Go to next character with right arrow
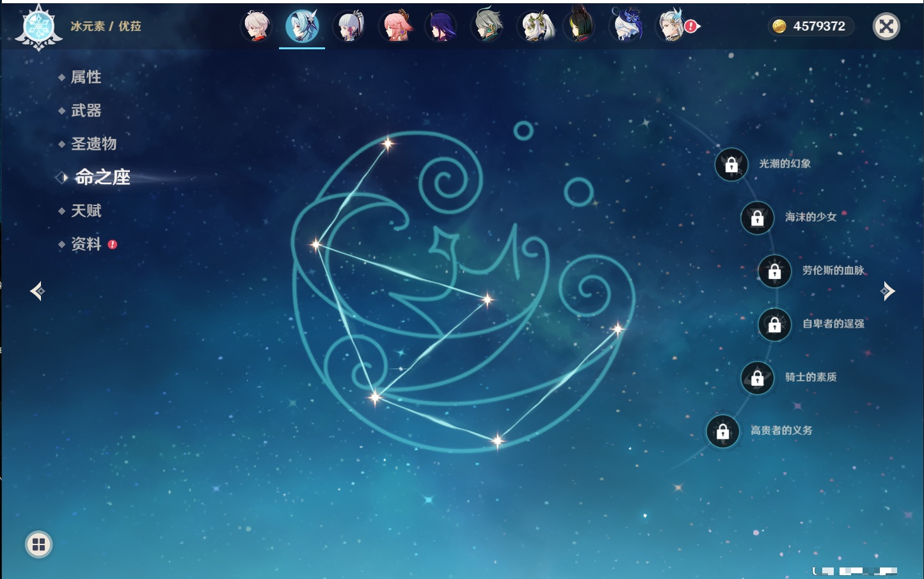This screenshot has height=579, width=924. click(x=887, y=291)
